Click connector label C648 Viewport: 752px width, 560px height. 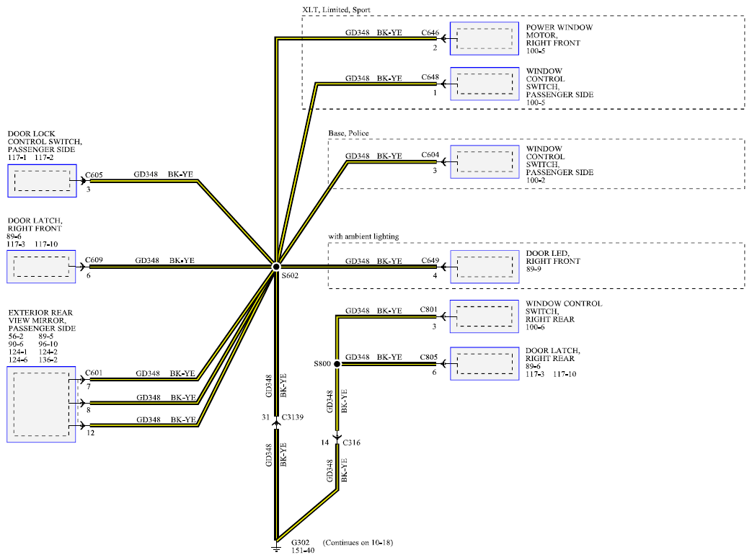pos(430,77)
